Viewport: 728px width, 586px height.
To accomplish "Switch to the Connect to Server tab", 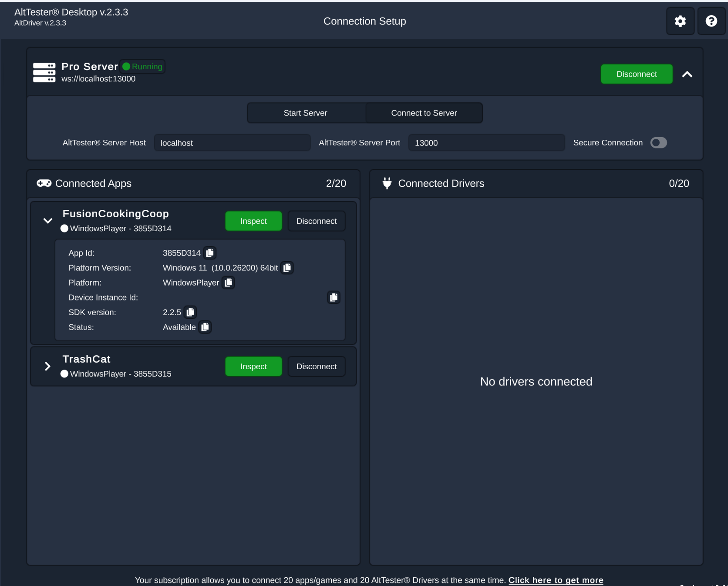I will [x=424, y=113].
